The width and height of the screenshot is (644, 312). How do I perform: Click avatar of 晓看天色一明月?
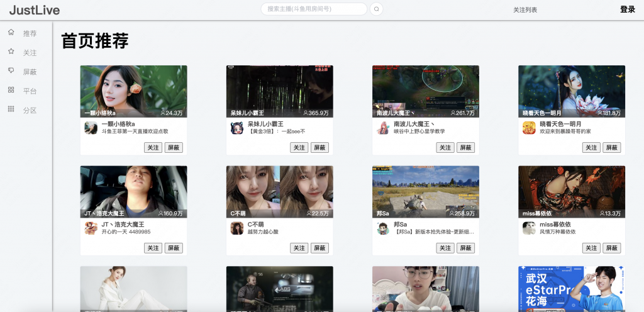(x=529, y=128)
